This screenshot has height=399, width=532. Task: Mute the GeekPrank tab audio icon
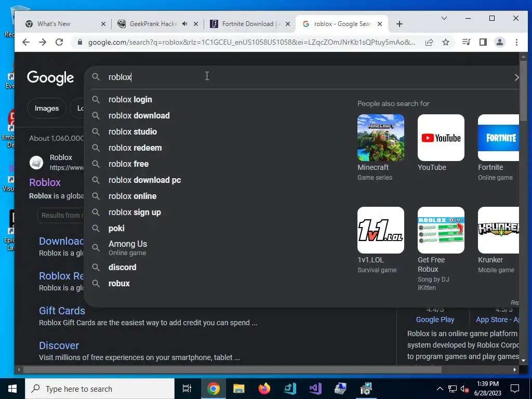(x=184, y=24)
